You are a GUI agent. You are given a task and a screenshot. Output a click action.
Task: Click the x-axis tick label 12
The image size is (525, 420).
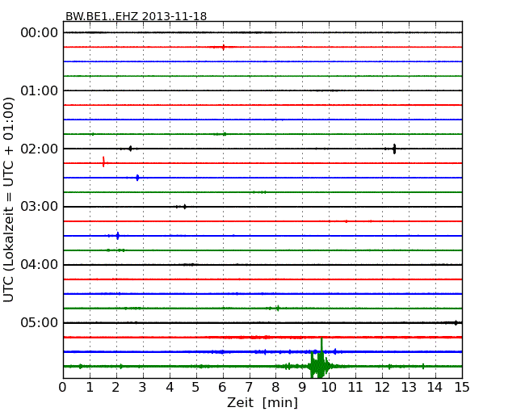382,388
